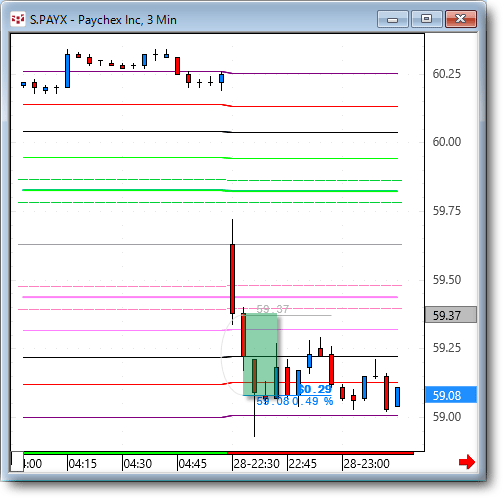
Task: Minimize the S.PAYX chart window
Action: point(393,19)
